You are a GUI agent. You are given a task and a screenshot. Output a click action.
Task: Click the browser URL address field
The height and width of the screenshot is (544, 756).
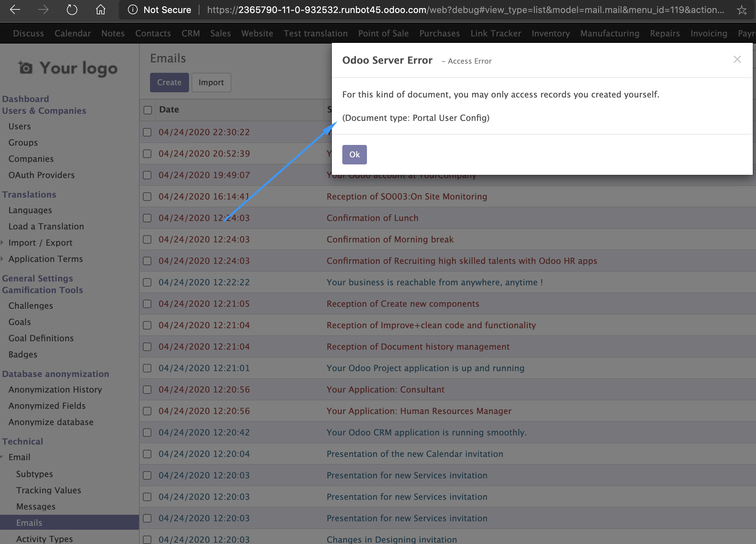(465, 10)
